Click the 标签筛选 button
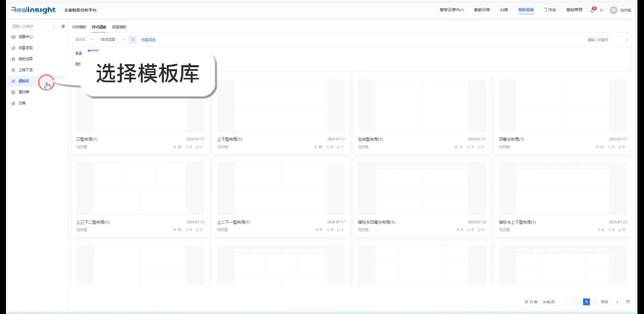 [x=149, y=40]
